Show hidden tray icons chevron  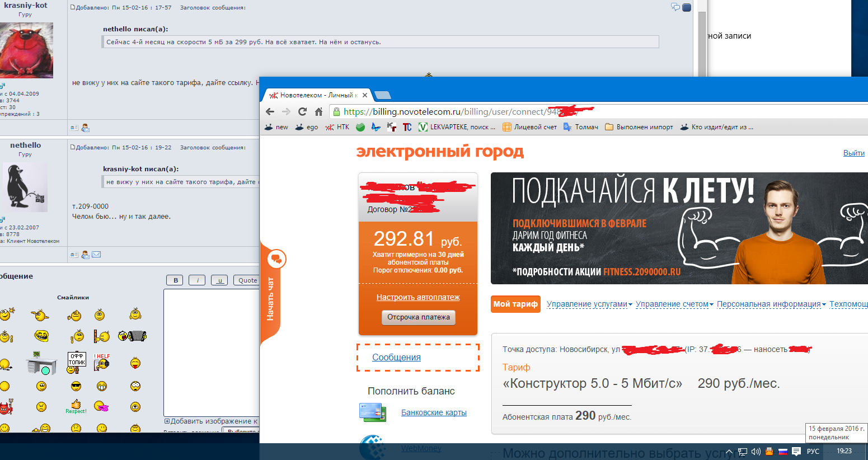pyautogui.click(x=729, y=451)
